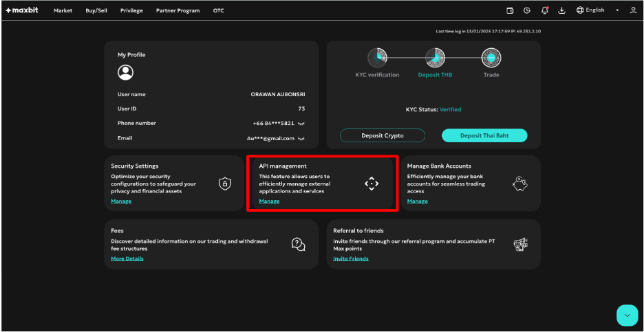Open the Market menu

63,10
